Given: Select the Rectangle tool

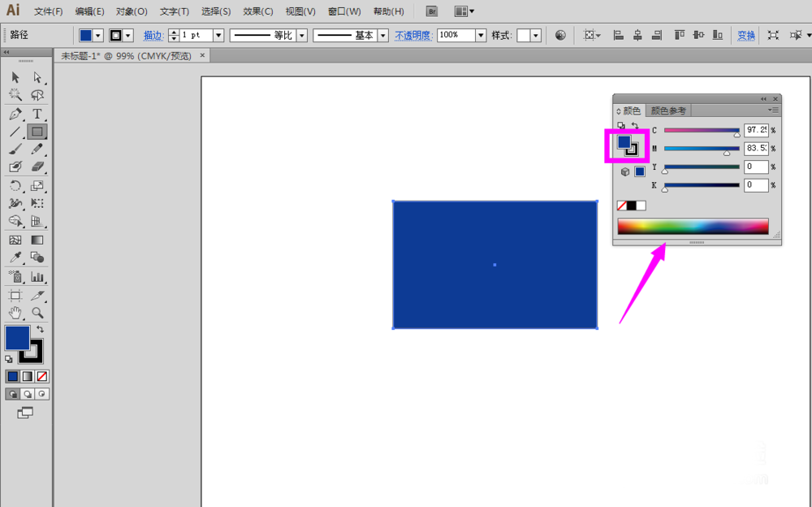Looking at the screenshot, I should (37, 132).
